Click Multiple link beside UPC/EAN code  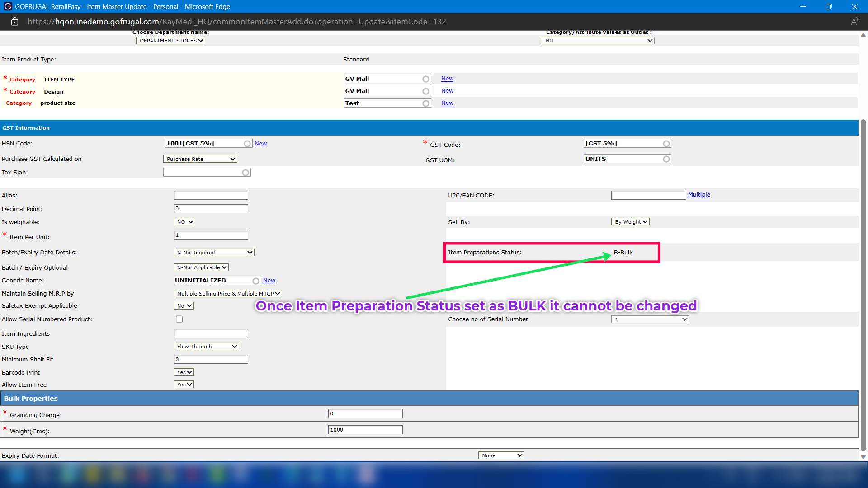[x=699, y=195]
